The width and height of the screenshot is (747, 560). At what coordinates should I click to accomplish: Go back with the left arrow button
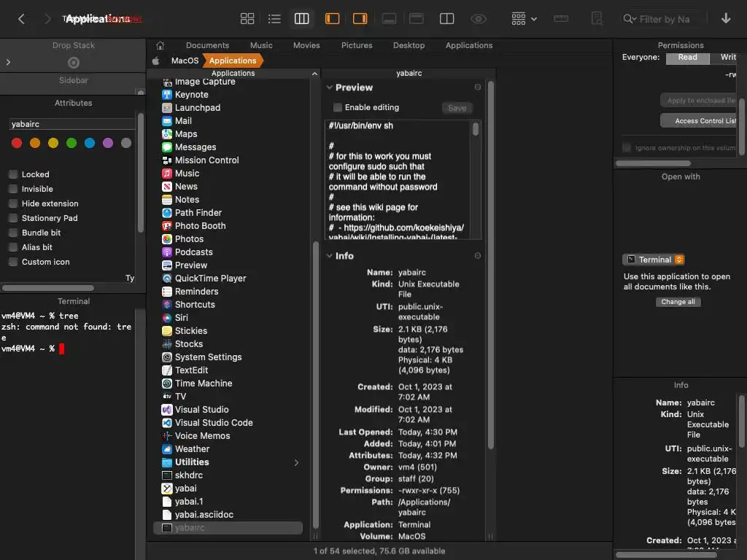click(21, 19)
